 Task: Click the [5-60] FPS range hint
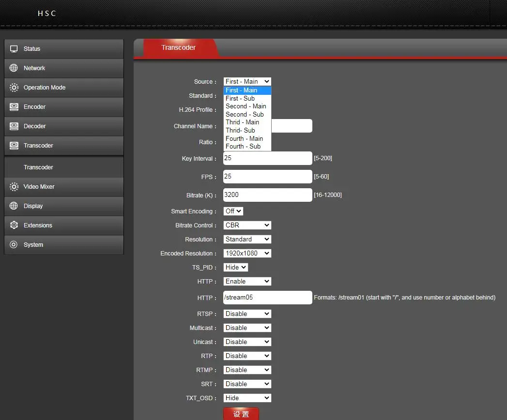point(321,177)
